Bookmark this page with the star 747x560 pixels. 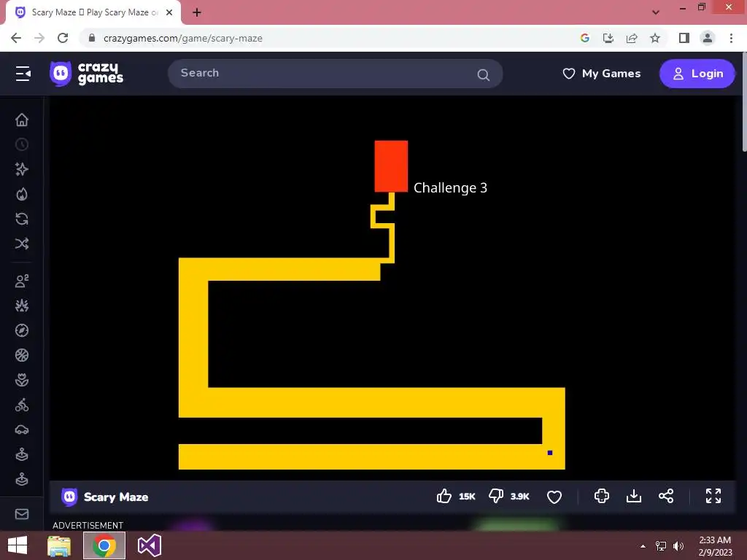(655, 38)
